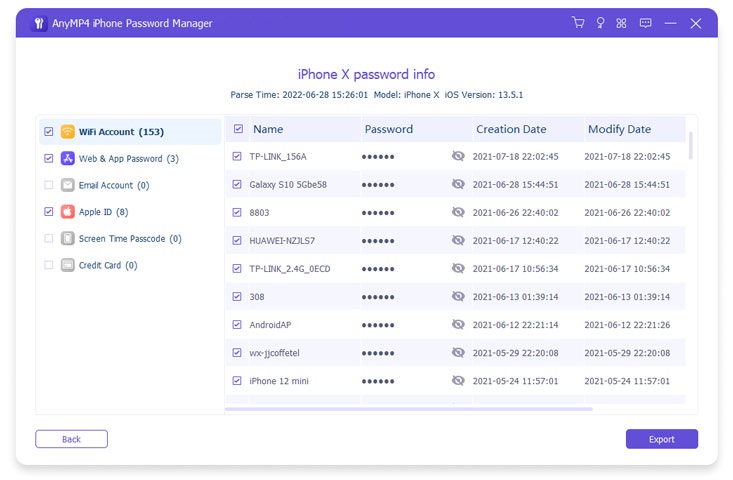Viewport: 733px width, 480px height.
Task: Click the Web & App Password icon
Action: point(68,159)
